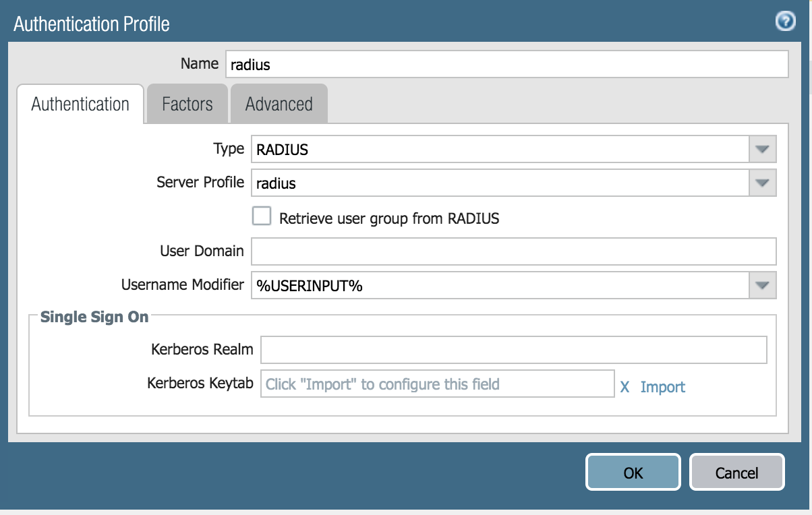Click the Kerberos Keytab placeholder field
The width and height of the screenshot is (812, 515).
point(437,384)
